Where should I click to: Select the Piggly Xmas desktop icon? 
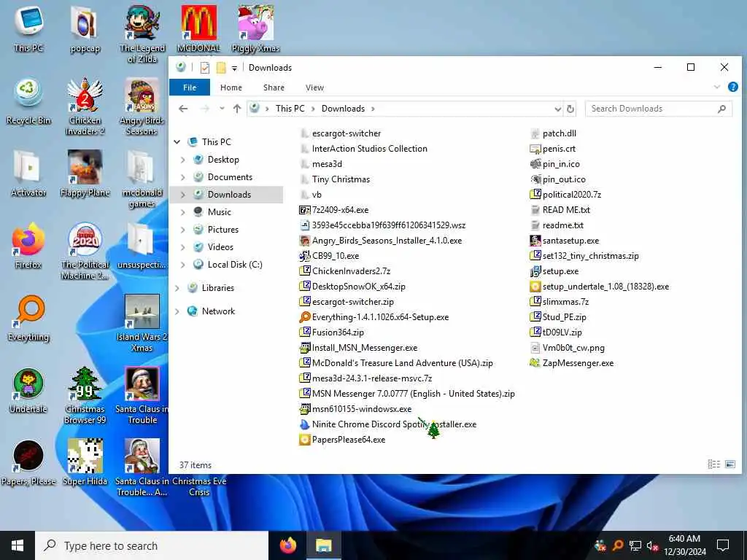tap(255, 28)
